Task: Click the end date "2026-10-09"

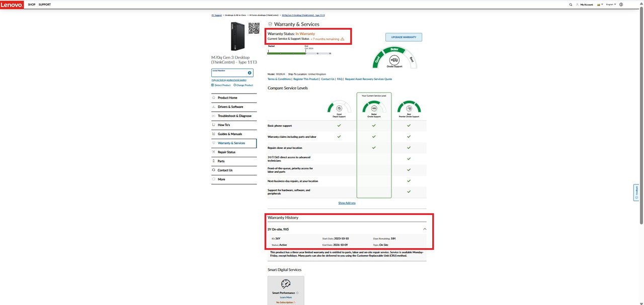Action: 341,245
